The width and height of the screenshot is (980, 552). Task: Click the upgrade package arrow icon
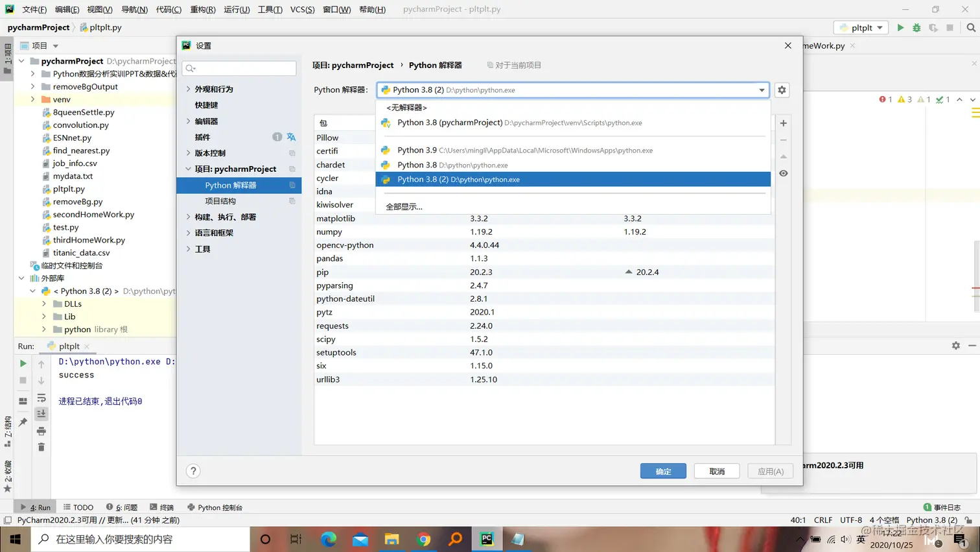(x=783, y=156)
